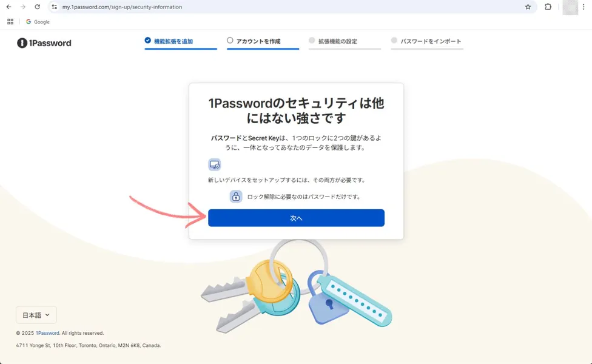Open the Google bookmark
592x364 pixels.
38,22
